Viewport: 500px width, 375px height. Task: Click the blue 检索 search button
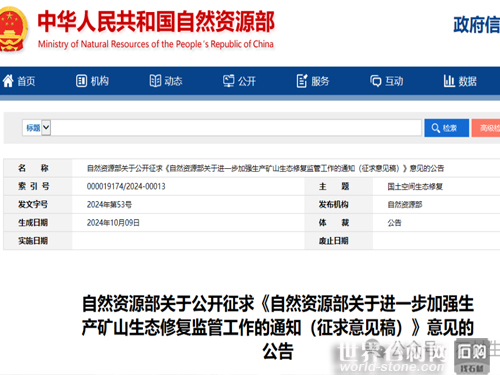(x=446, y=128)
